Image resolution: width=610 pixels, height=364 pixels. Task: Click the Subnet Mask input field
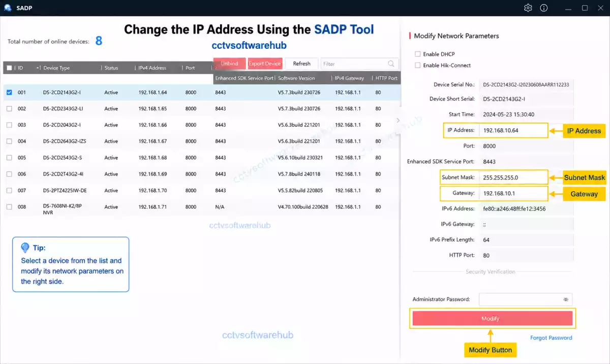513,177
